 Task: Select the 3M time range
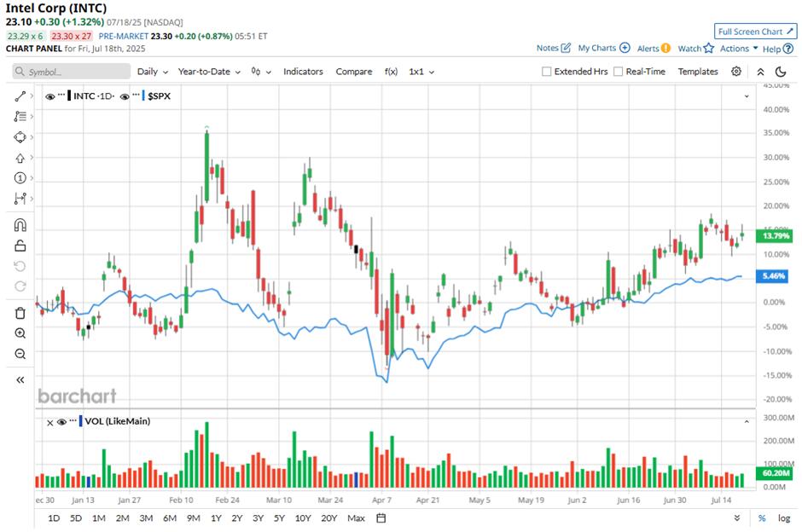tap(146, 518)
